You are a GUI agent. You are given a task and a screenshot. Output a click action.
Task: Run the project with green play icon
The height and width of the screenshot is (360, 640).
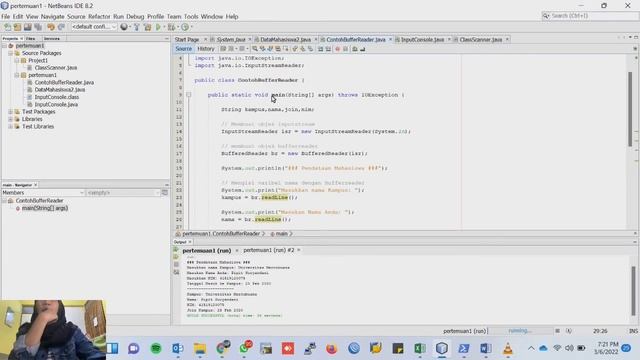[x=158, y=27]
